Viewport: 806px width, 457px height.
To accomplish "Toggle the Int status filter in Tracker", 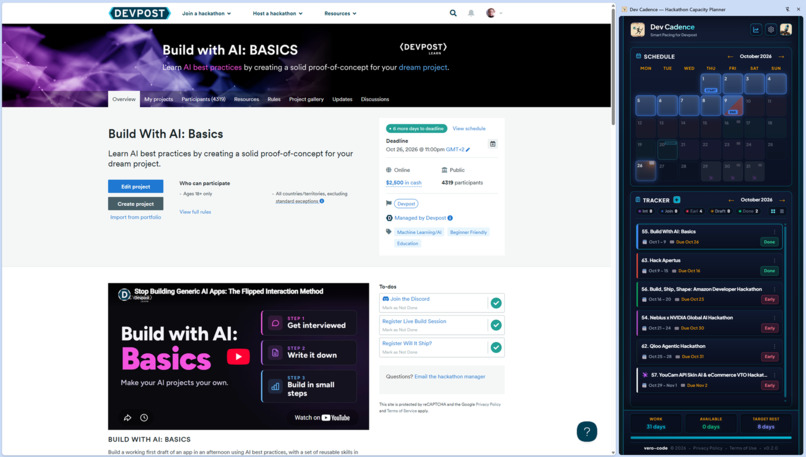I will pos(645,211).
